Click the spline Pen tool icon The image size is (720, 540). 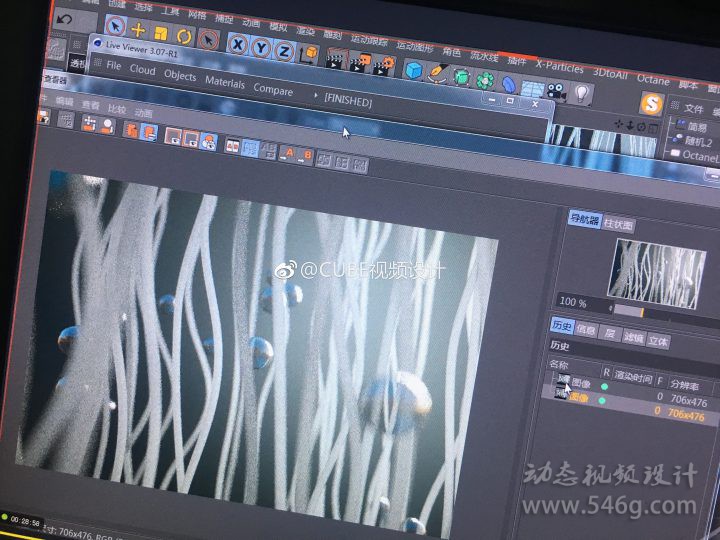(x=438, y=73)
